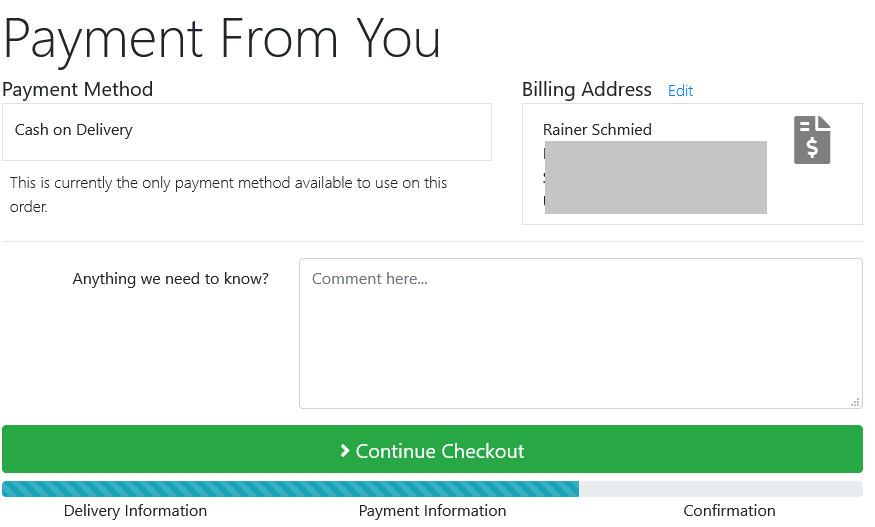Click the Billing Address heading
The width and height of the screenshot is (875, 527).
586,89
